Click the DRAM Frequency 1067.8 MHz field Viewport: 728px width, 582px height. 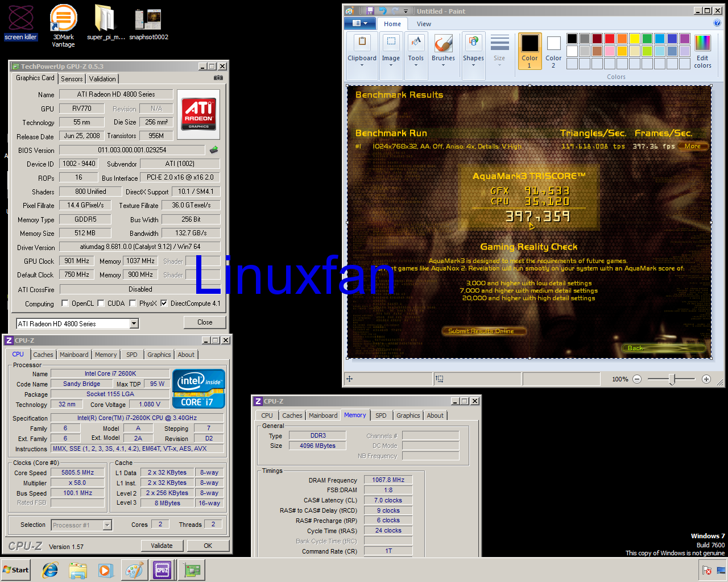[x=388, y=480]
